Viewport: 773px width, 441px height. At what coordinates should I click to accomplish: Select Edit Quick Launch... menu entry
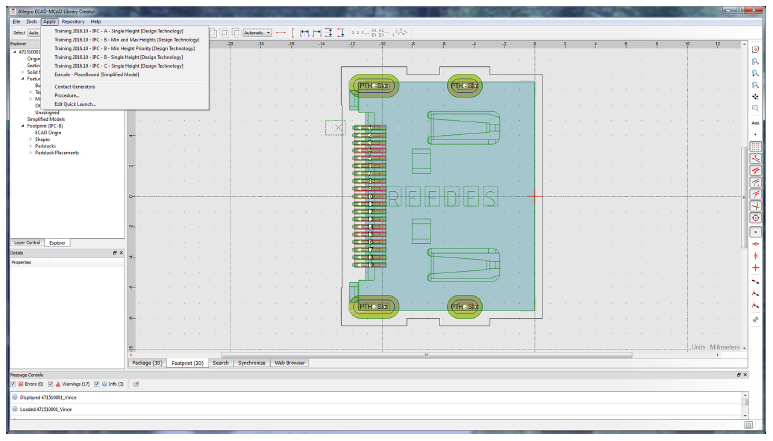click(x=75, y=103)
